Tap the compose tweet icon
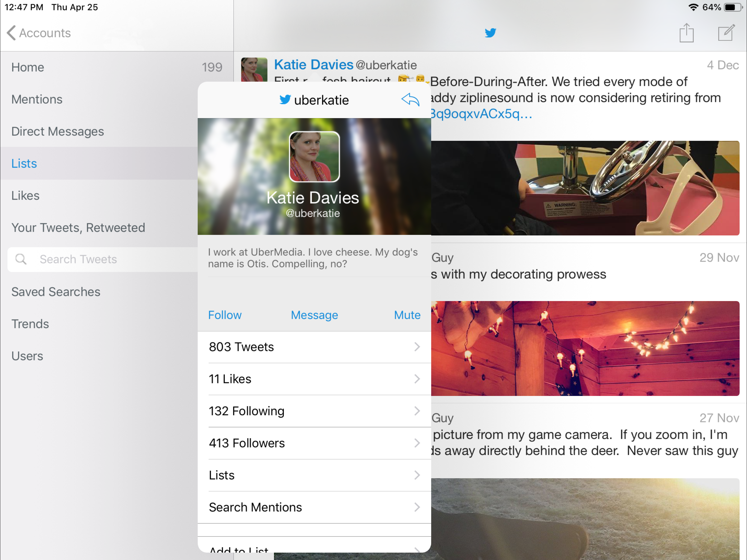Image resolution: width=747 pixels, height=560 pixels. click(x=726, y=33)
